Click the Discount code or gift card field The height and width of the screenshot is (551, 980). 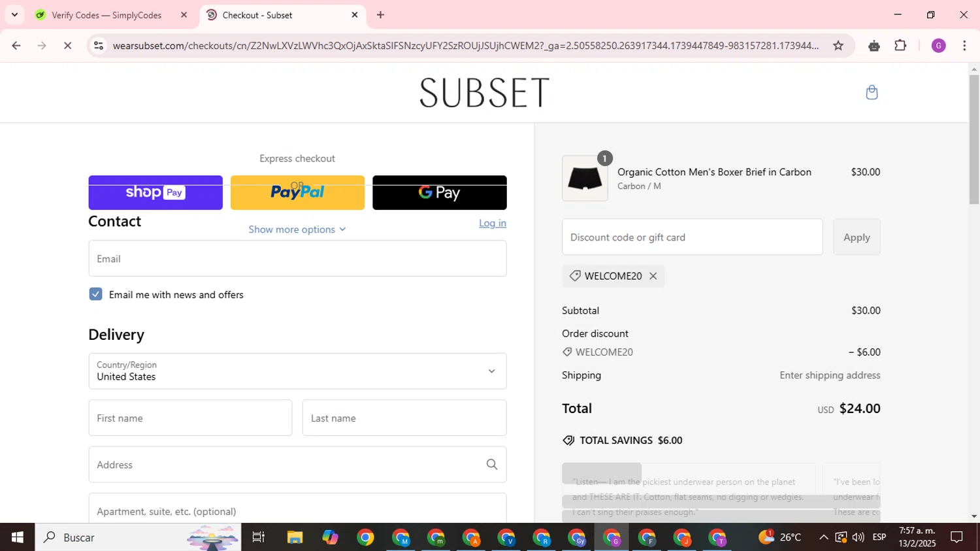tap(693, 237)
